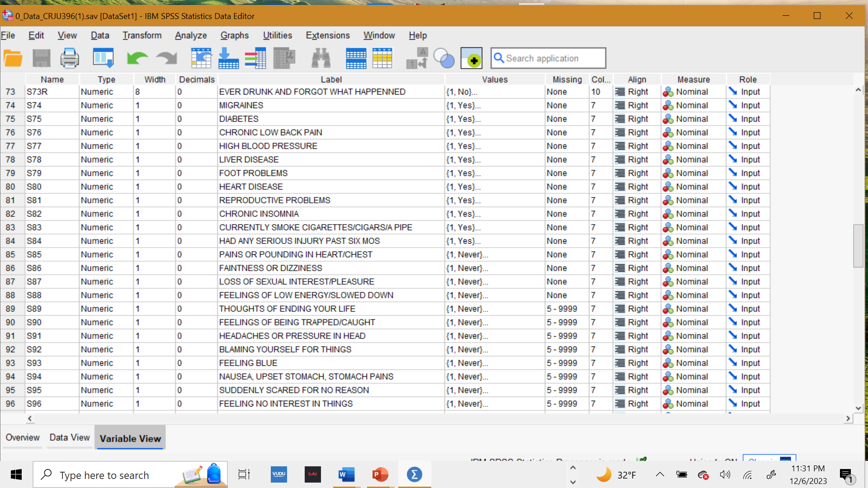The image size is (868, 488).
Task: Select the Variable View tab
Action: (130, 438)
